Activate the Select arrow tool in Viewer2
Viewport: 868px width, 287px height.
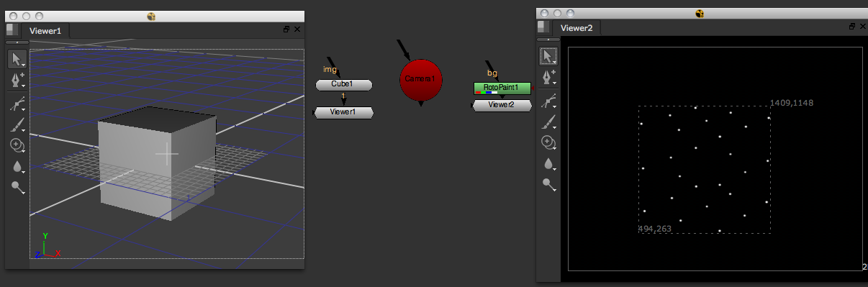click(548, 56)
